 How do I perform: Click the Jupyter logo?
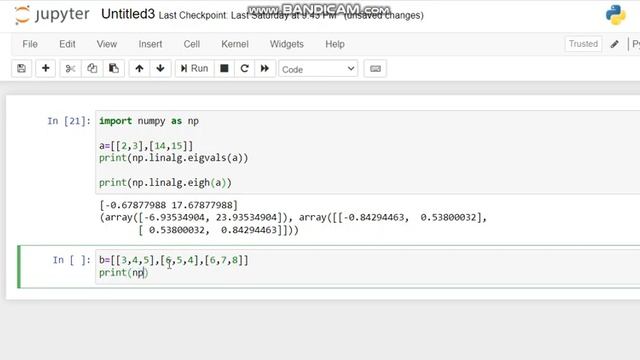click(x=52, y=15)
